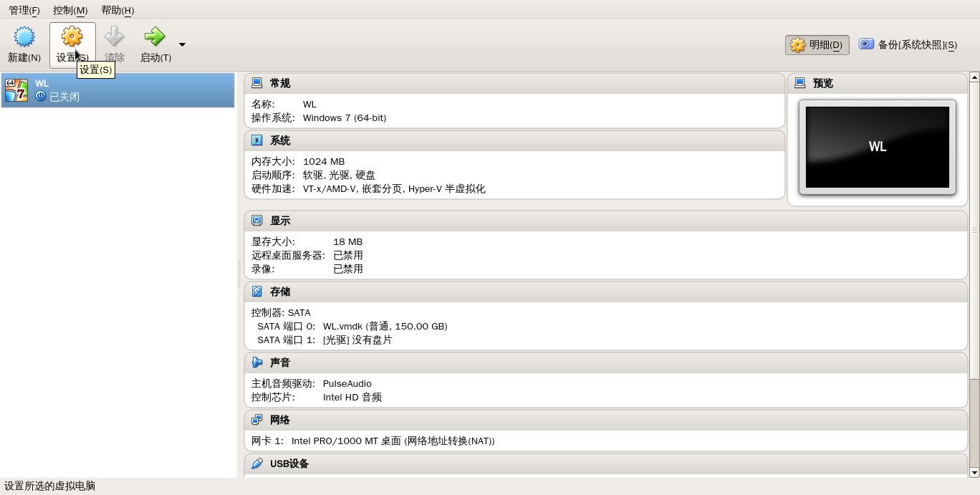
Task: Click the 常规 section monitor icon
Action: (257, 83)
